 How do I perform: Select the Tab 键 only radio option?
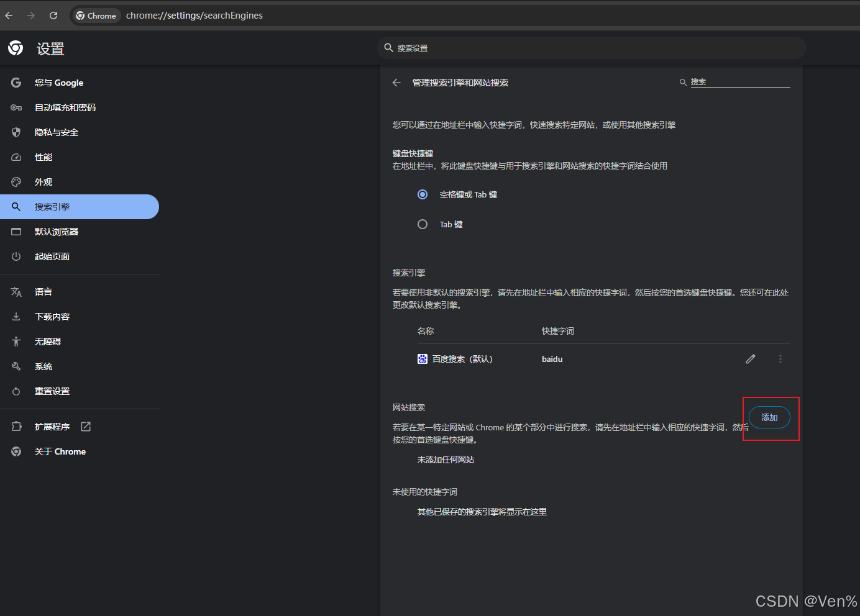tap(423, 224)
